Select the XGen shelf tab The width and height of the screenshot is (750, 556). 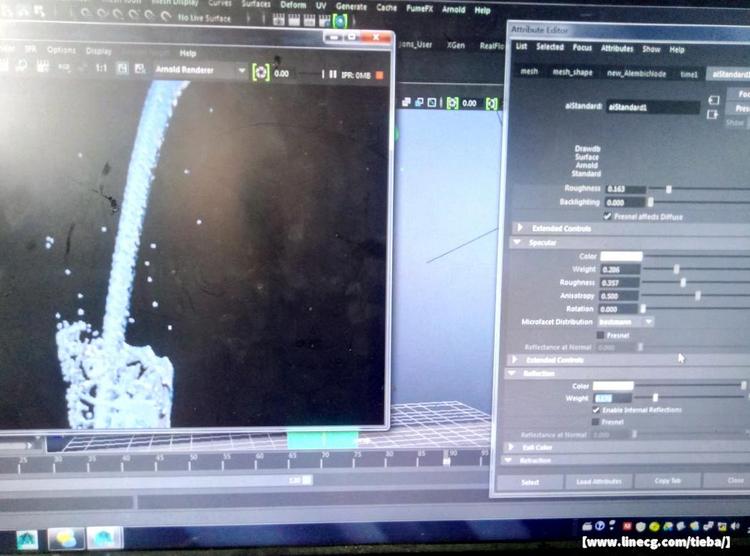coord(455,45)
